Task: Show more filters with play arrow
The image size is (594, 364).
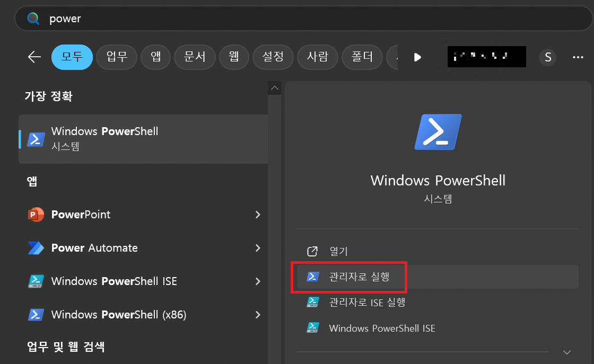Action: click(417, 58)
